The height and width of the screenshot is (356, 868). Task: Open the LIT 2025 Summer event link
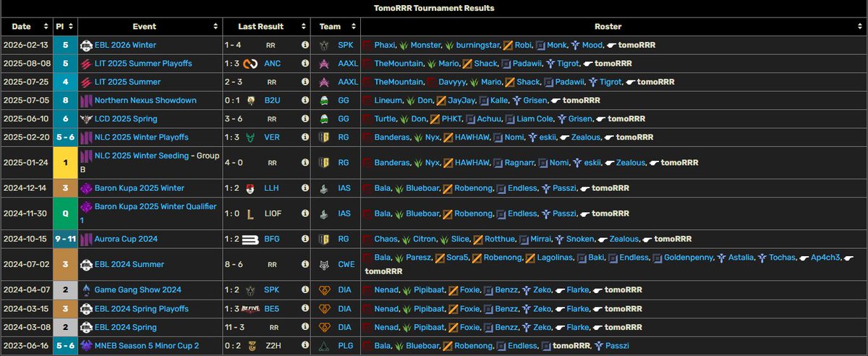tap(127, 82)
